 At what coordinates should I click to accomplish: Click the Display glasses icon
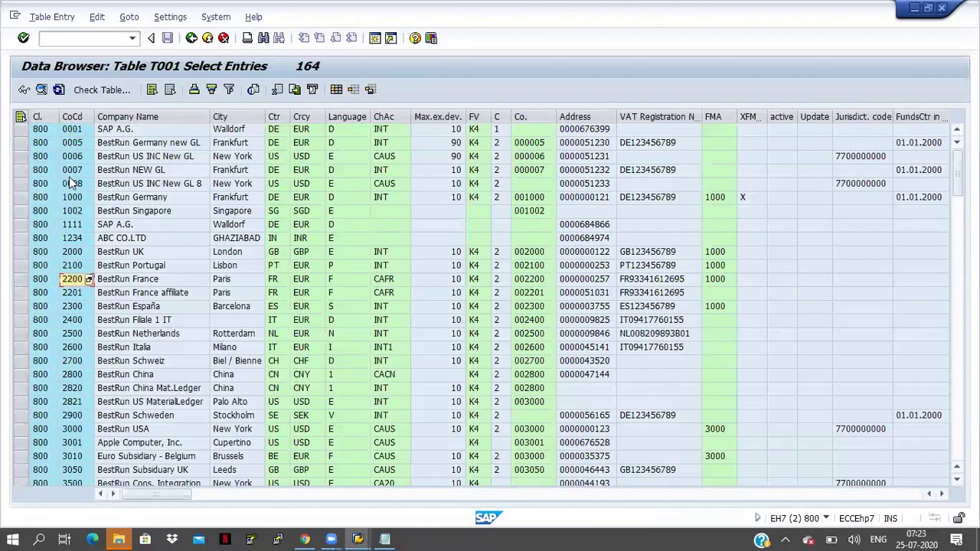tap(24, 90)
